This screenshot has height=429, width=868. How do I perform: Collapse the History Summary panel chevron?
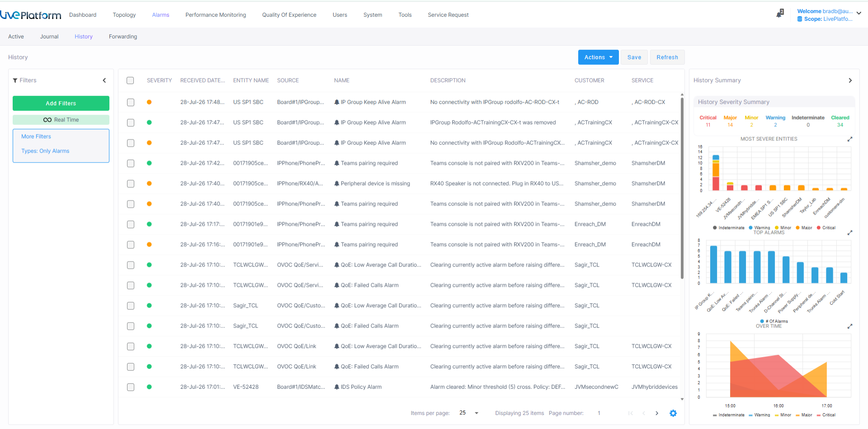(x=850, y=81)
